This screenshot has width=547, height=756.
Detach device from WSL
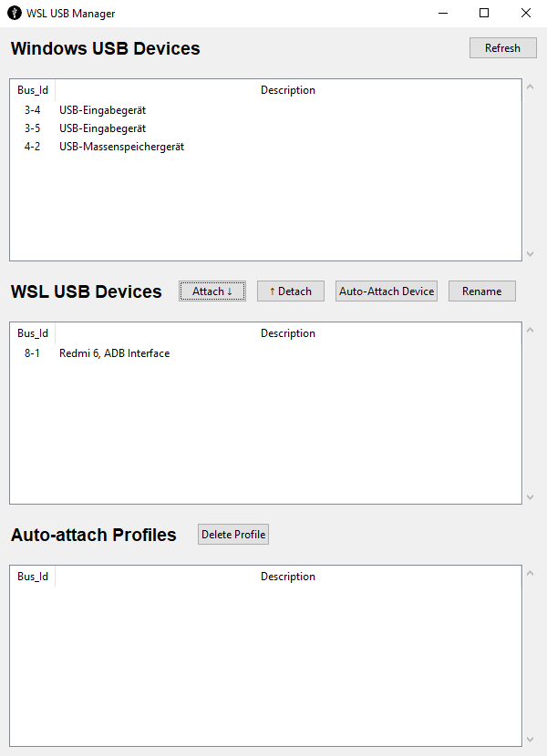[x=291, y=291]
